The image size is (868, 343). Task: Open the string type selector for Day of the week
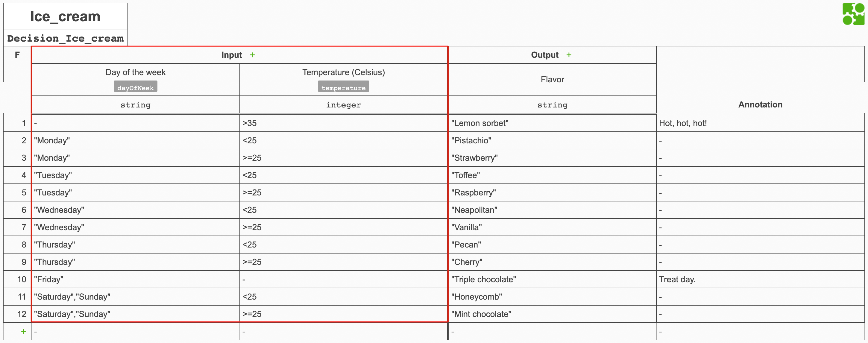pos(135,105)
